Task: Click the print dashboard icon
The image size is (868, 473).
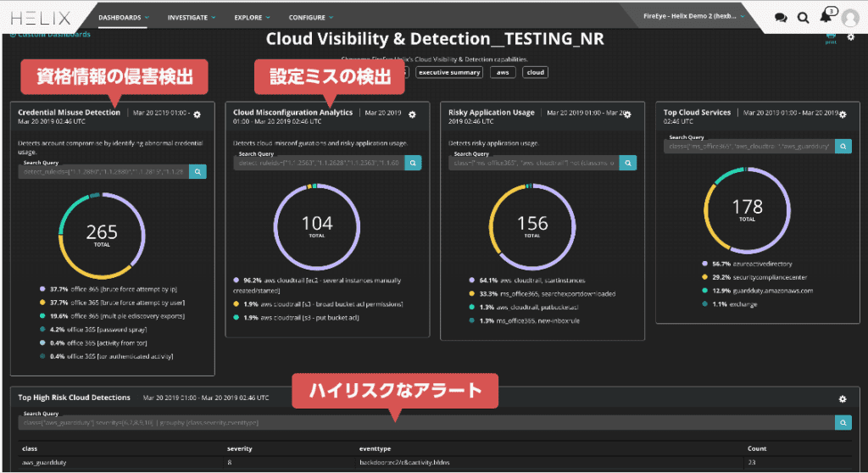Action: tap(831, 37)
